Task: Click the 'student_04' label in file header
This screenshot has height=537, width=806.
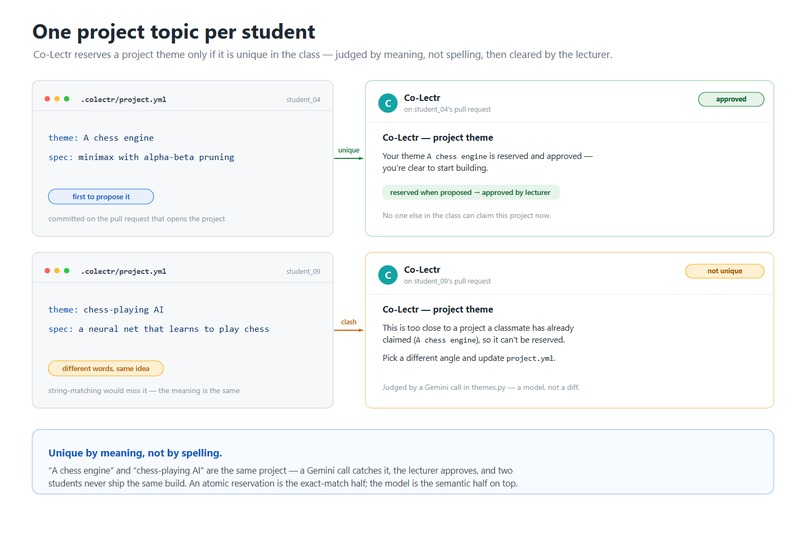Action: click(303, 100)
